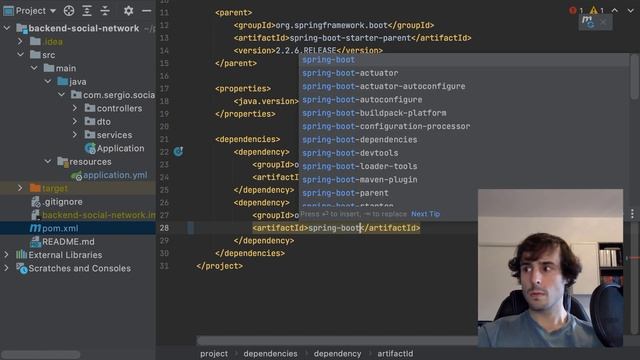The width and height of the screenshot is (640, 360).
Task: Click the dependency breadcrumb
Action: point(337,353)
